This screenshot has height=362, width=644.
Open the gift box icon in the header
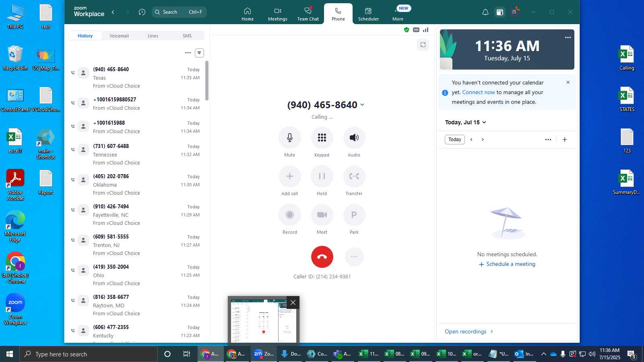(500, 12)
